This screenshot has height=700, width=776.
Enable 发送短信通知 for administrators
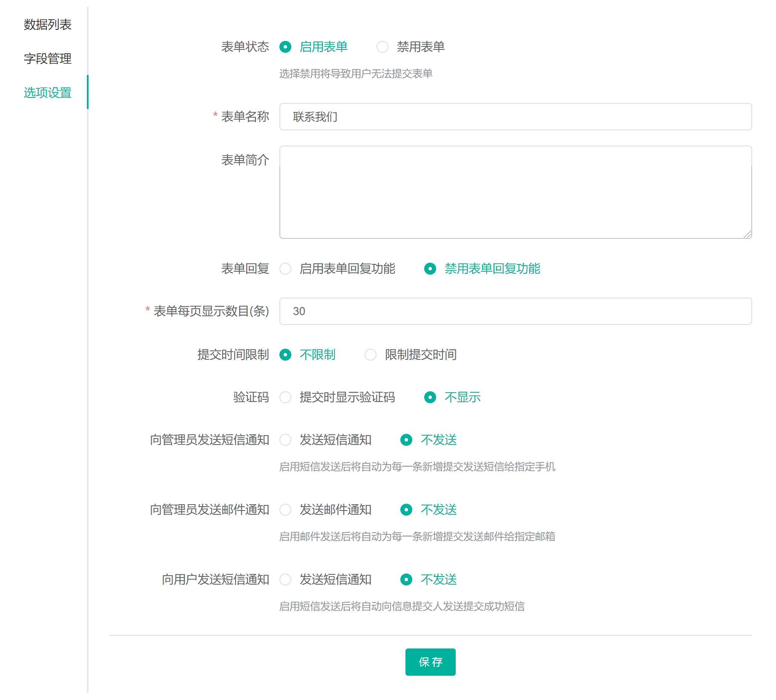pos(285,440)
